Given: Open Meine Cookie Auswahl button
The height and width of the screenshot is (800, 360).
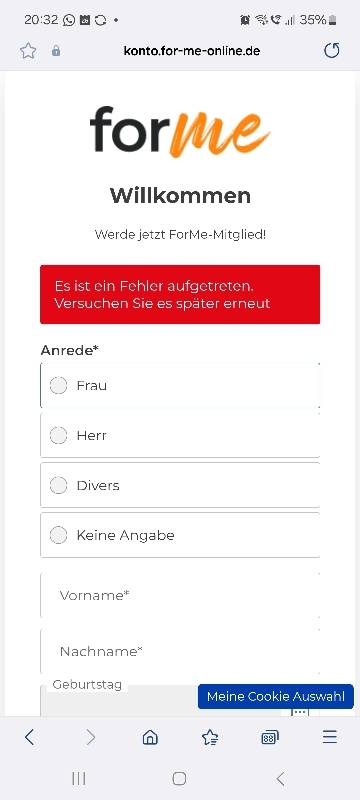Looking at the screenshot, I should [276, 696].
